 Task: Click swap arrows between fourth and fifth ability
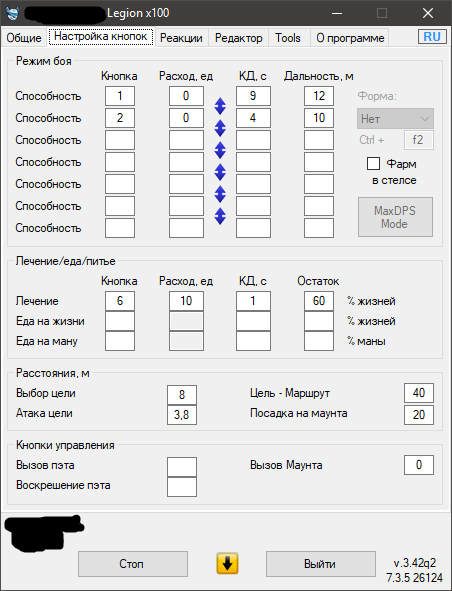pyautogui.click(x=220, y=172)
